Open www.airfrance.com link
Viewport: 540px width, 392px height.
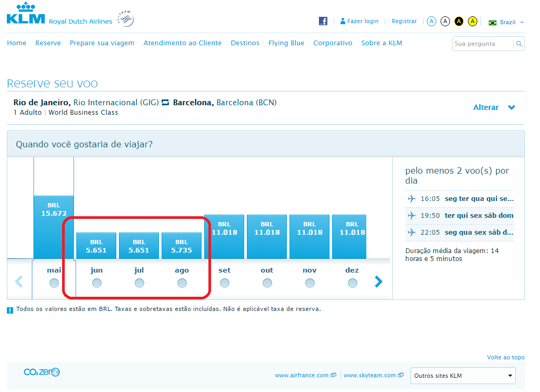point(302,375)
